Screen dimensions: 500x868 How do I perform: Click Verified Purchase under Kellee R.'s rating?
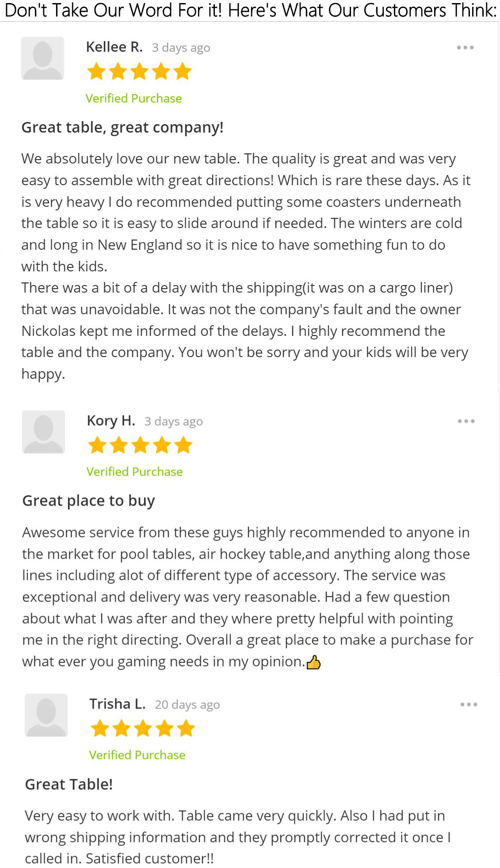134,98
